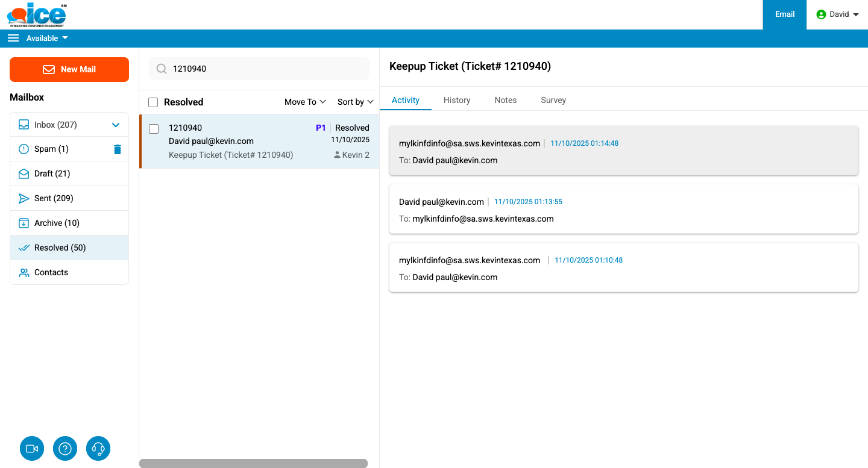This screenshot has height=468, width=868.
Task: Click the search field containing 1210940
Action: point(265,69)
